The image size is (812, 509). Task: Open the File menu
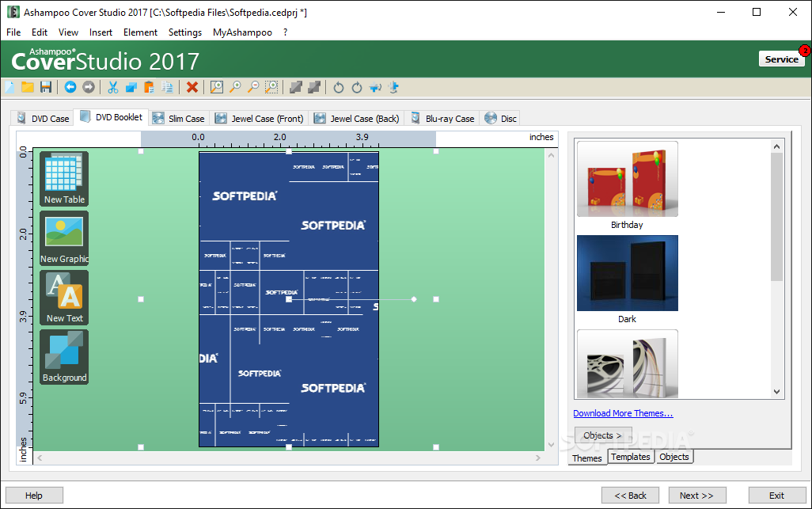[x=13, y=32]
